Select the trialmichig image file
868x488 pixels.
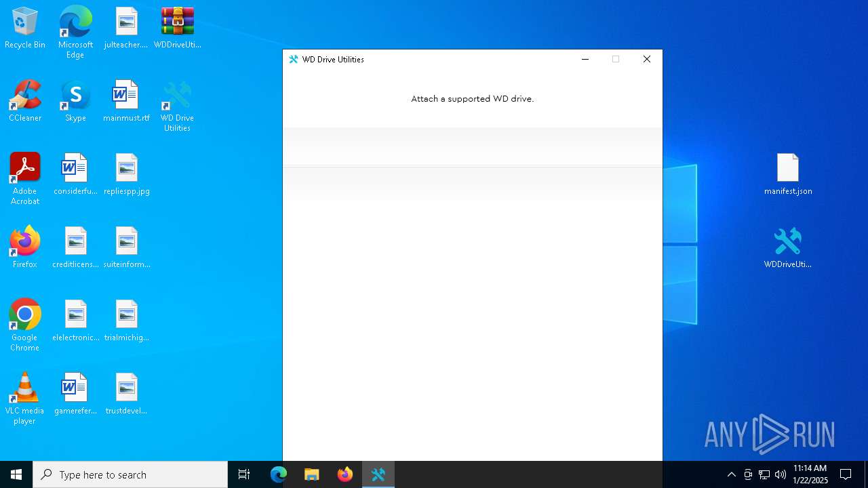tap(126, 321)
